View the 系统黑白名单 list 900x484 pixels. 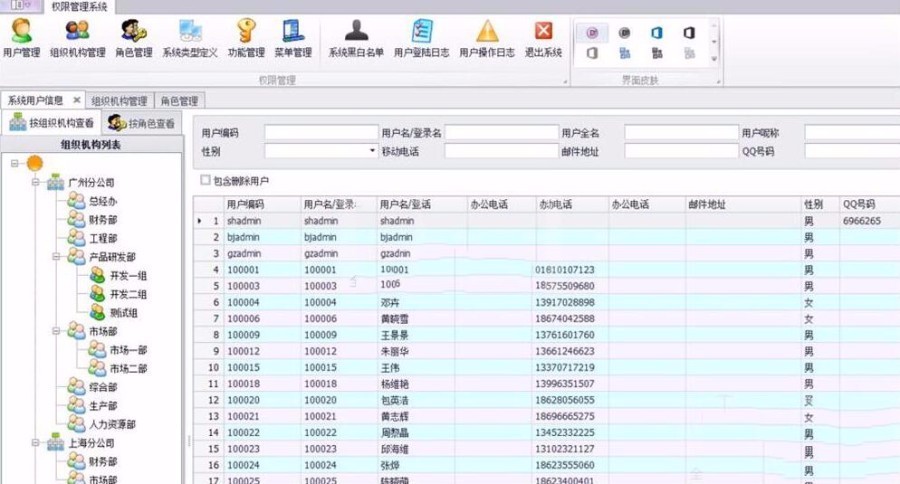pos(356,38)
